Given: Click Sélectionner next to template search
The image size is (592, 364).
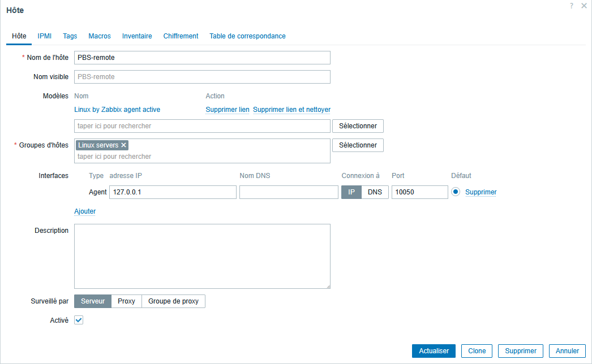Looking at the screenshot, I should 358,125.
